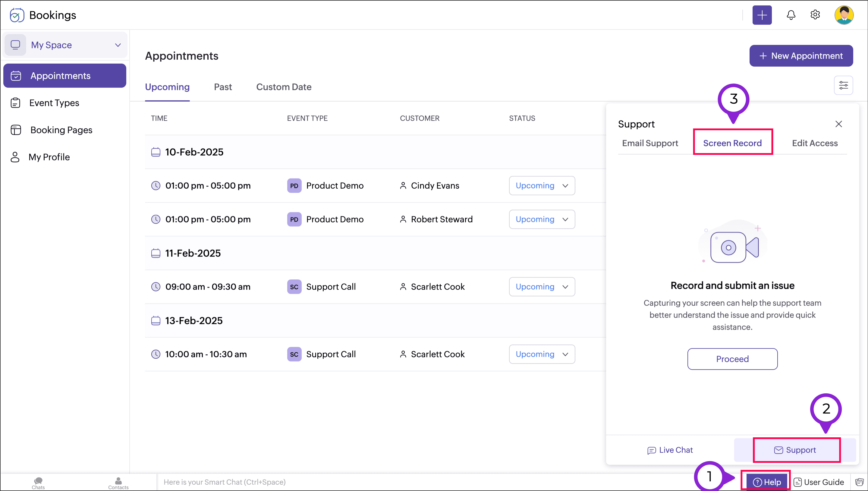Switch to the Past tab
This screenshot has height=491, width=868.
tap(223, 87)
